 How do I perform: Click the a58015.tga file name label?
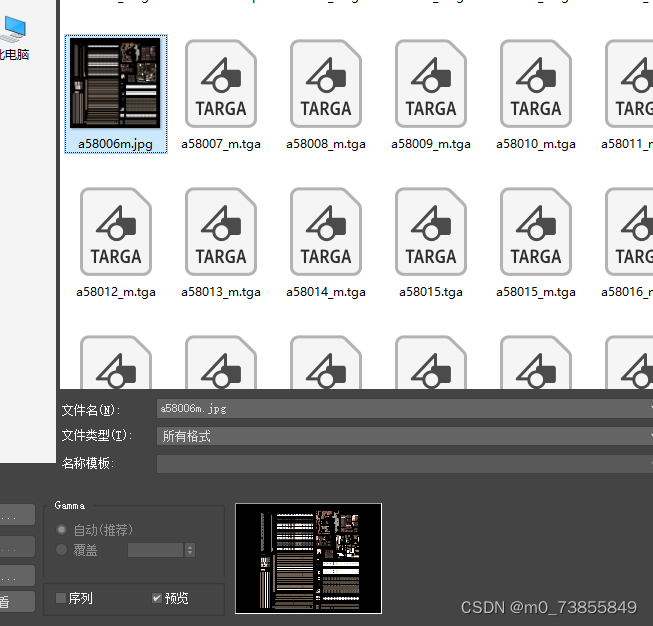tap(431, 292)
